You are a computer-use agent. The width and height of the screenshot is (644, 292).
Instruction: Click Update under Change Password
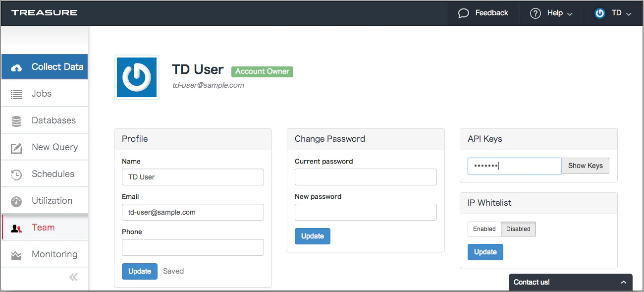tap(313, 236)
